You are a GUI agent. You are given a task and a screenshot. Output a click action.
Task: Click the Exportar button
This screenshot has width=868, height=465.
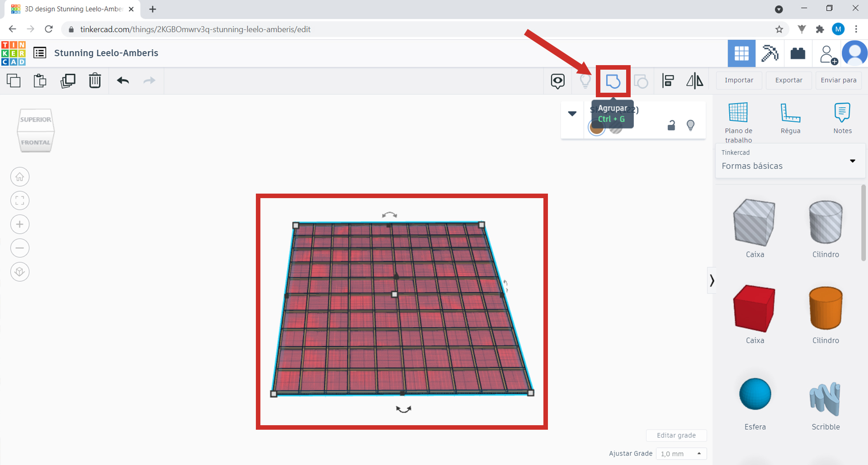tap(789, 80)
